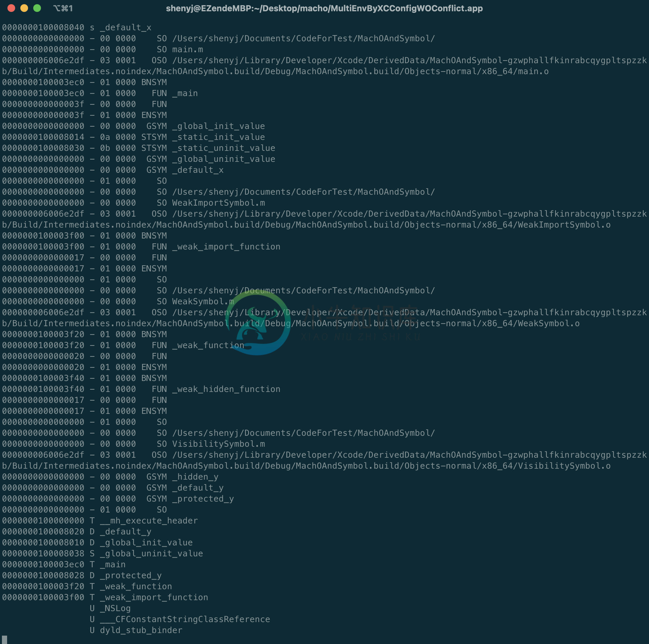Click 'SO VisibilitySymbol.m' source entry
The width and height of the screenshot is (649, 644).
tap(211, 444)
